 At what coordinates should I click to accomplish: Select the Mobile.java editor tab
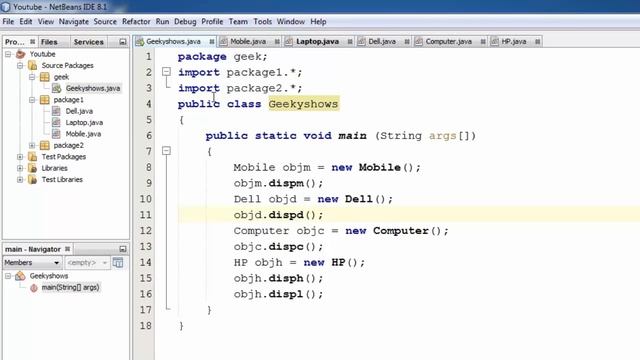point(248,42)
